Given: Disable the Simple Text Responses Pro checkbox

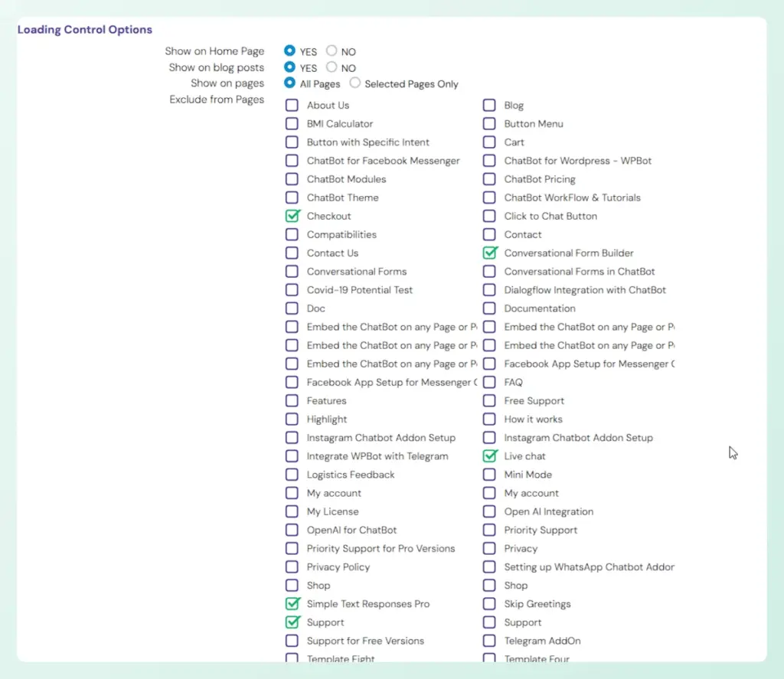Looking at the screenshot, I should click(x=292, y=604).
